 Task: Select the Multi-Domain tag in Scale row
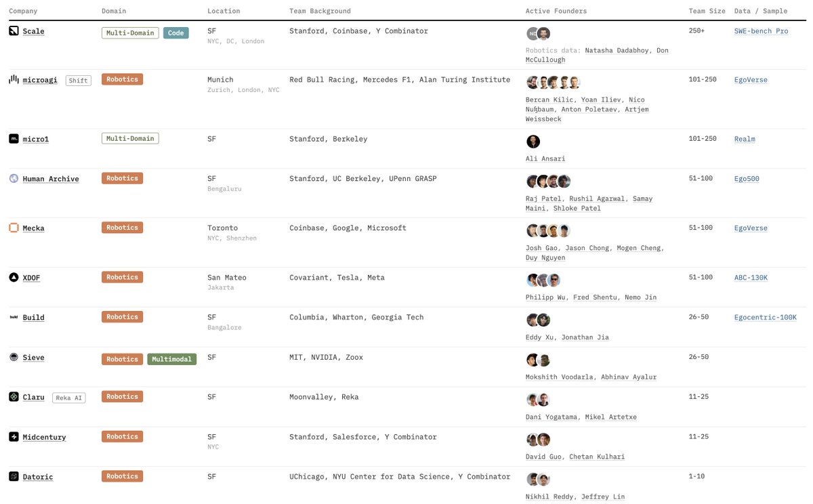pyautogui.click(x=130, y=33)
